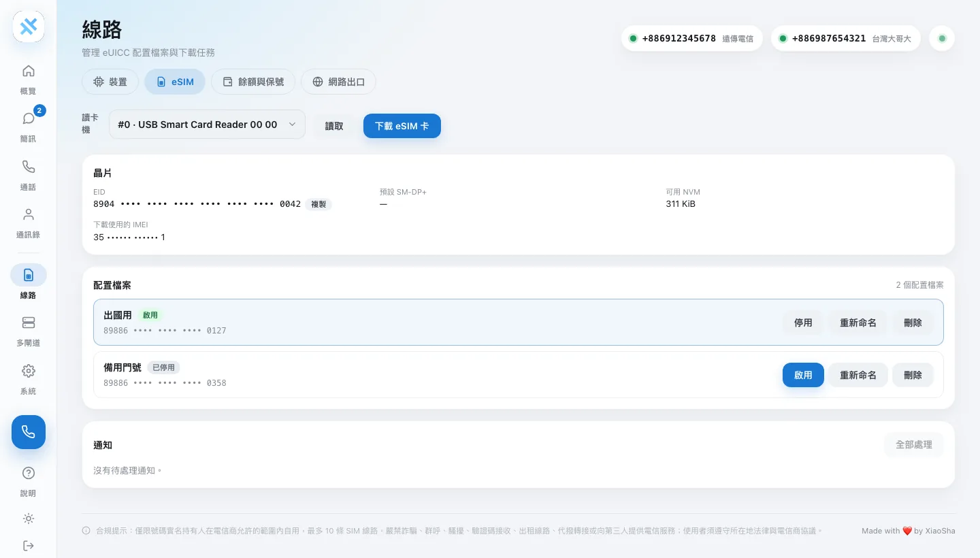Go to the 通話 calls page
Image resolution: width=980 pixels, height=558 pixels.
[29, 175]
